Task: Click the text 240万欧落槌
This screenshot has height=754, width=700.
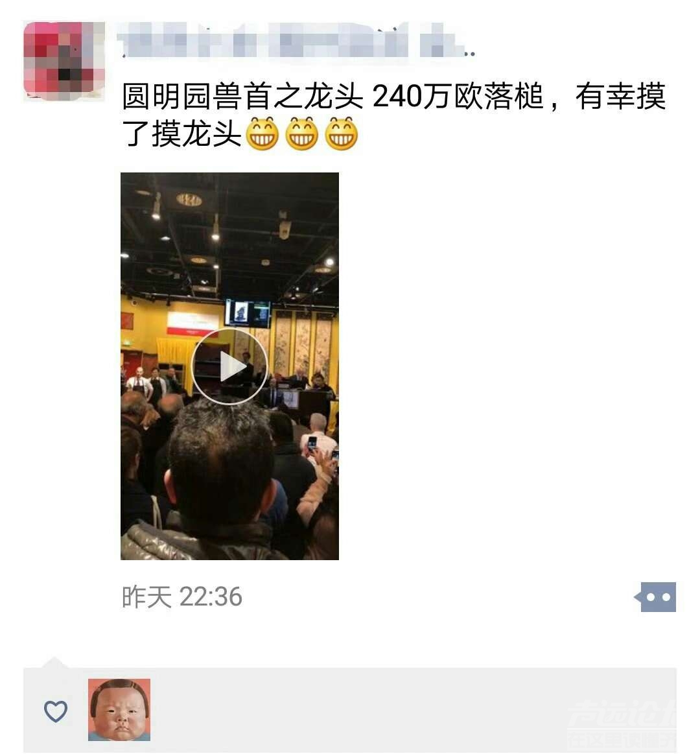Action: click(458, 96)
